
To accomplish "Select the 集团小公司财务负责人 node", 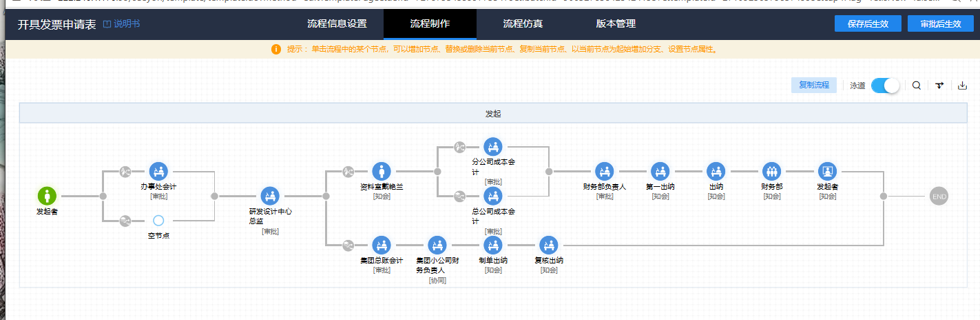I will (437, 246).
